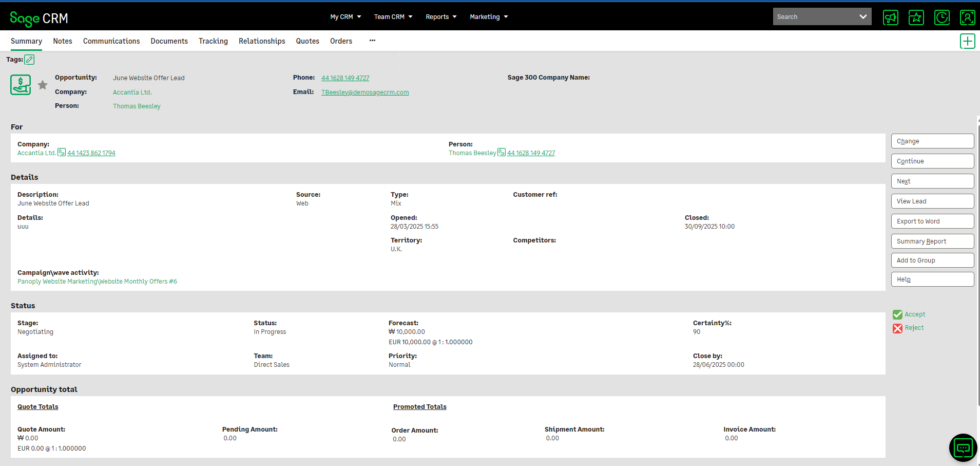Click phone icon next to Thomas Beesley
Screen dimensions: 980x466
tap(502, 152)
